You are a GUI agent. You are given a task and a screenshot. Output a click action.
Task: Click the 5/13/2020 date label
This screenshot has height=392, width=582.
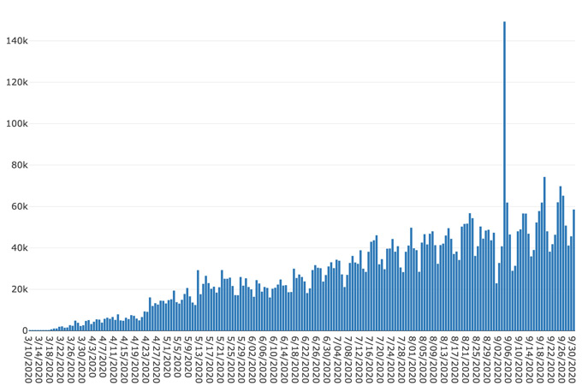click(x=199, y=359)
